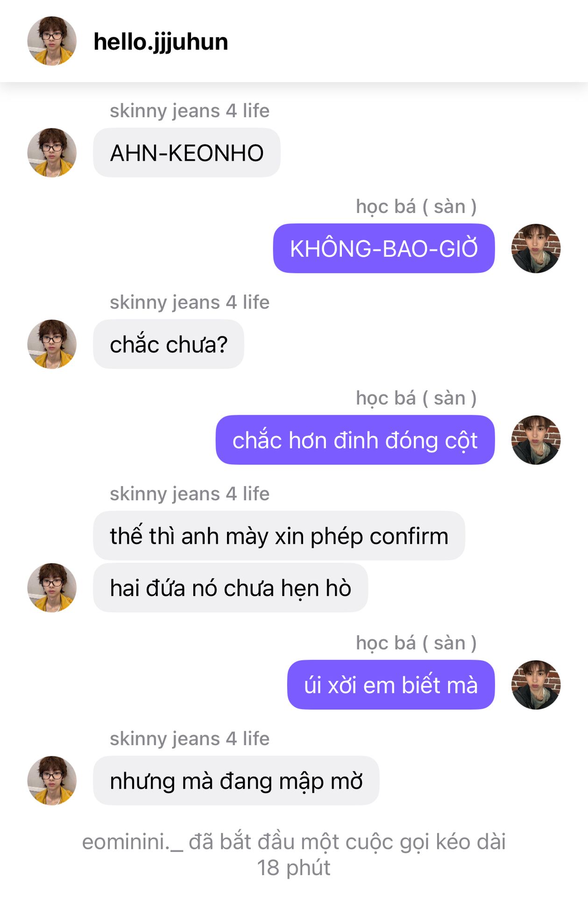The image size is (588, 897).
Task: Tap avatar beside 'nhưng mà đang mập mờ'
Action: 52,781
